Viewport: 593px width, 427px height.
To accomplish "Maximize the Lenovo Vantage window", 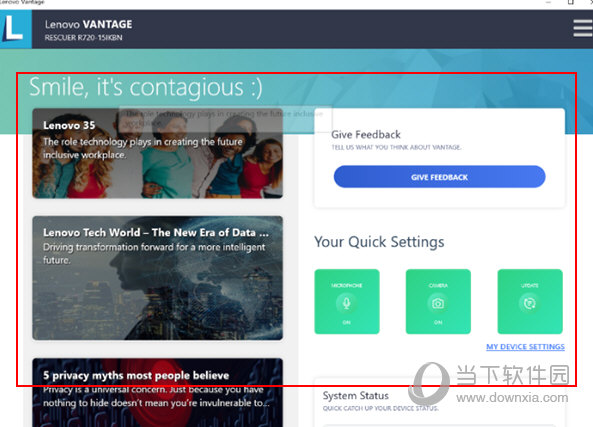I will click(x=571, y=2).
